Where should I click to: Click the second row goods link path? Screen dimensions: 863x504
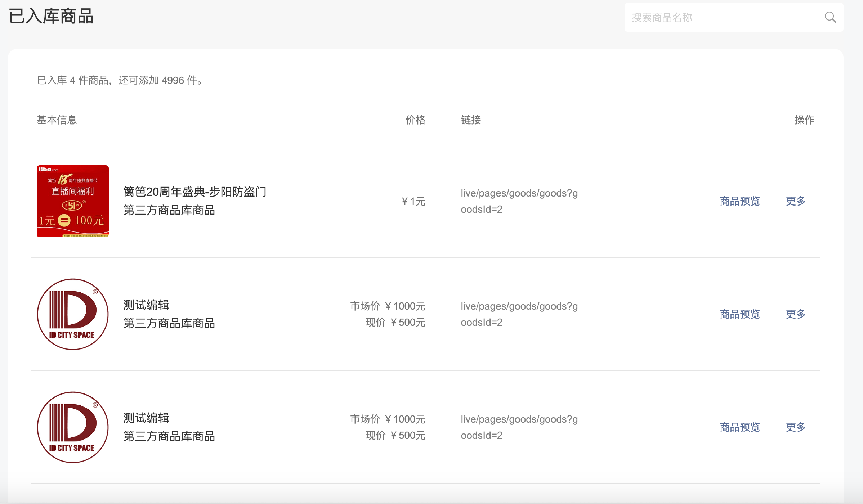point(519,314)
